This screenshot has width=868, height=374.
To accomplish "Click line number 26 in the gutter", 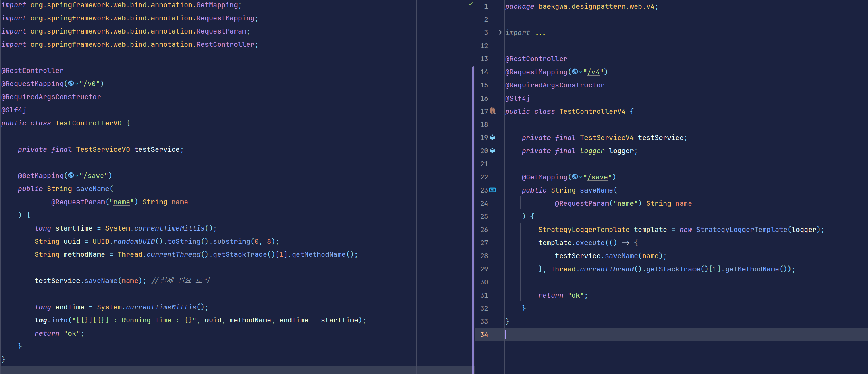I will (x=484, y=230).
